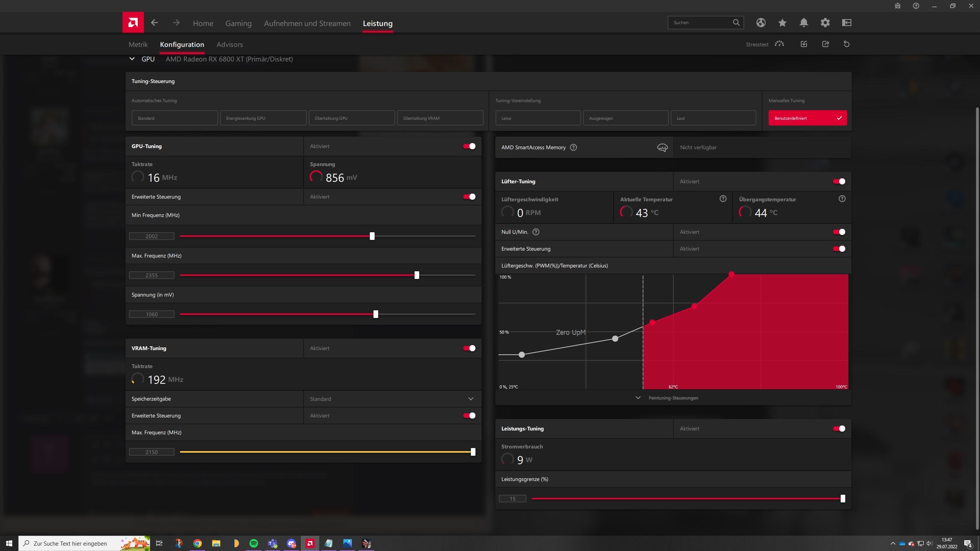Click the Max. Frequenz GPU slider handle
Image resolution: width=980 pixels, height=551 pixels.
tap(417, 275)
